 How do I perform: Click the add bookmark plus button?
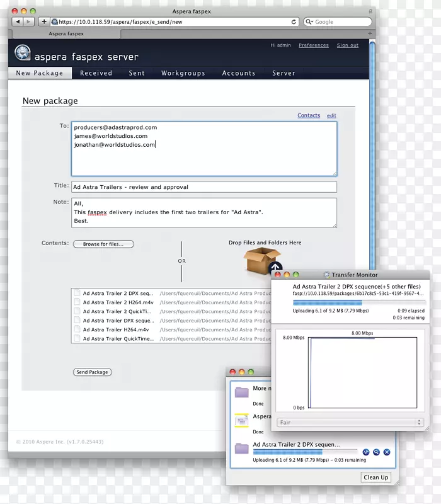pyautogui.click(x=44, y=21)
